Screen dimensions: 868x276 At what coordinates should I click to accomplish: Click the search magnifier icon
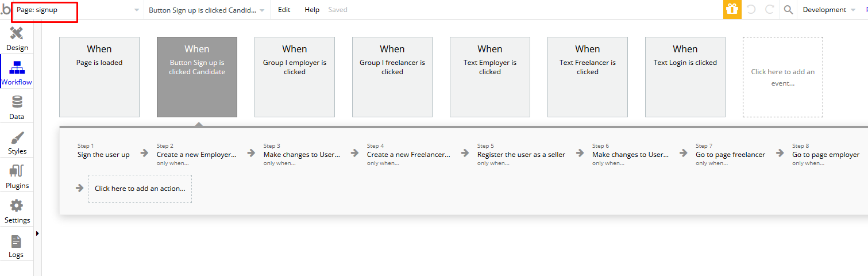[788, 10]
